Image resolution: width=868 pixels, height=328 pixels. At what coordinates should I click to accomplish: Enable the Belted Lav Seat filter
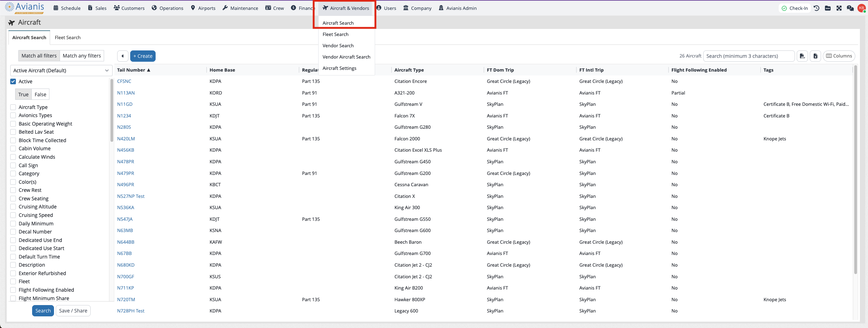13,132
